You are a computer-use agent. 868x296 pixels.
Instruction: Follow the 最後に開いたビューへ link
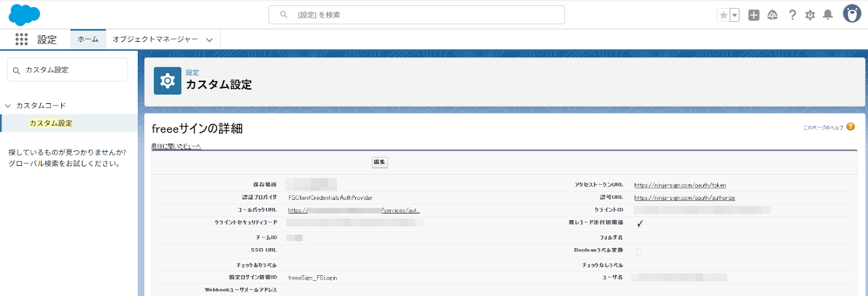click(x=176, y=146)
